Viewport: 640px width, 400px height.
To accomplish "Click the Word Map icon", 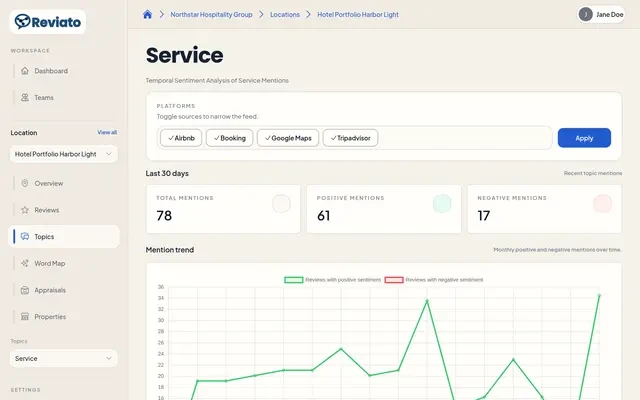I will tap(25, 264).
